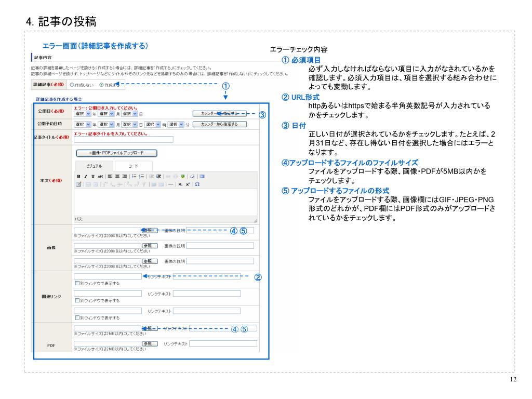Click the second 関連リンク URL field

[x=108, y=294]
